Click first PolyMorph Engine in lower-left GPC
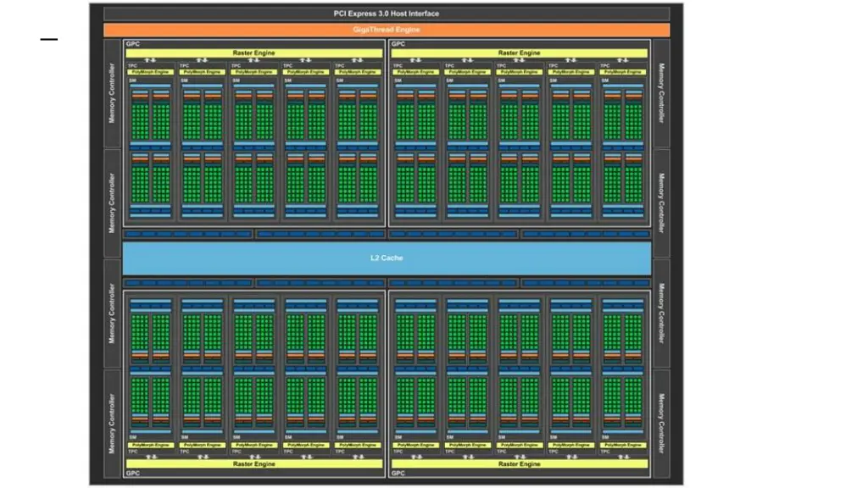Screen dimensions: 868x488 click(150, 445)
